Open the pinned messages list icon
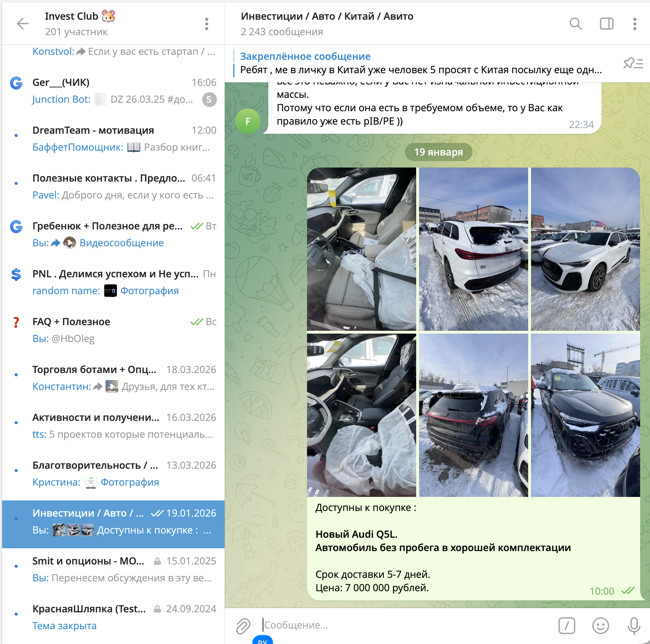 [633, 63]
